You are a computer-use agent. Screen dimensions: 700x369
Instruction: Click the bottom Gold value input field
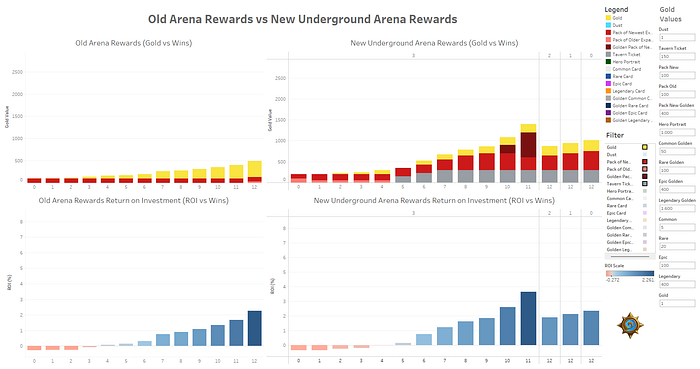click(x=677, y=303)
